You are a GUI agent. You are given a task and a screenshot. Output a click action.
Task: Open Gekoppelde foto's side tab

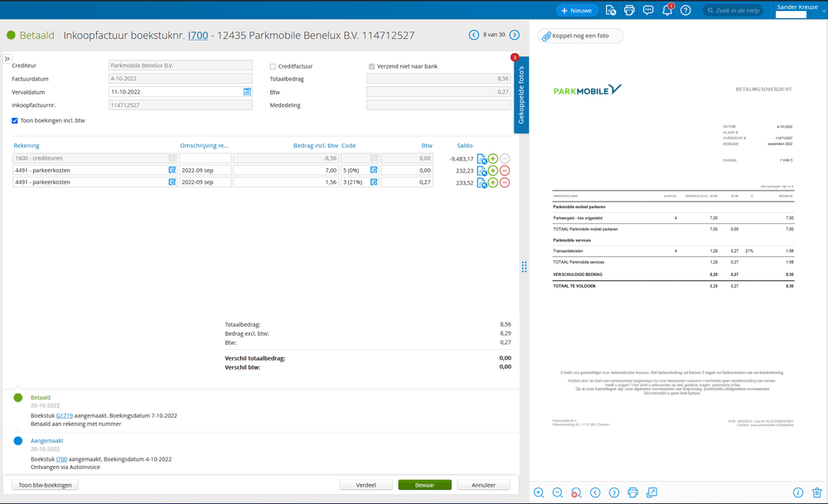pyautogui.click(x=521, y=94)
